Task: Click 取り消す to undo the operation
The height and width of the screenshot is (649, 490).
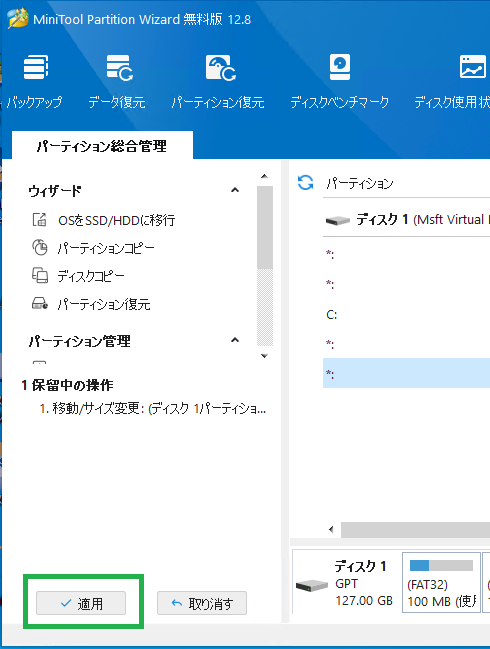Action: (x=202, y=603)
